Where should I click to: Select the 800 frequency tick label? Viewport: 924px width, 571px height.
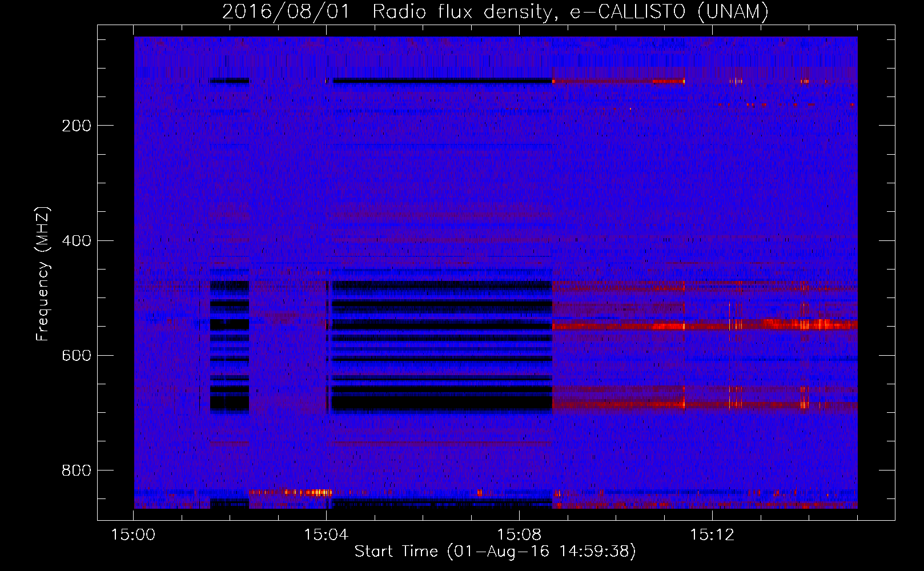[x=77, y=471]
